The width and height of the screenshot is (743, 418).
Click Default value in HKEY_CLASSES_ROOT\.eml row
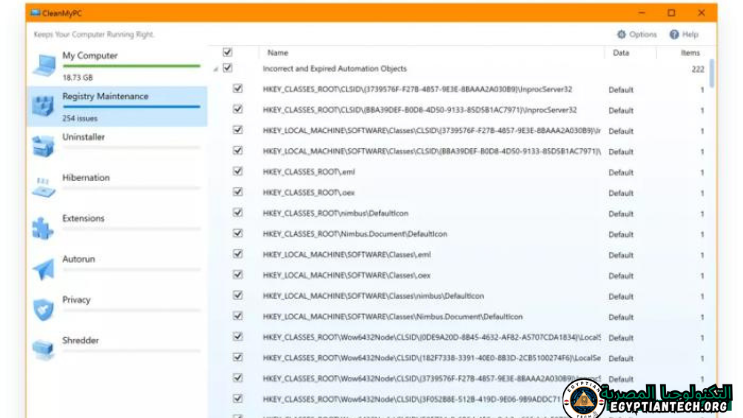[x=621, y=173]
